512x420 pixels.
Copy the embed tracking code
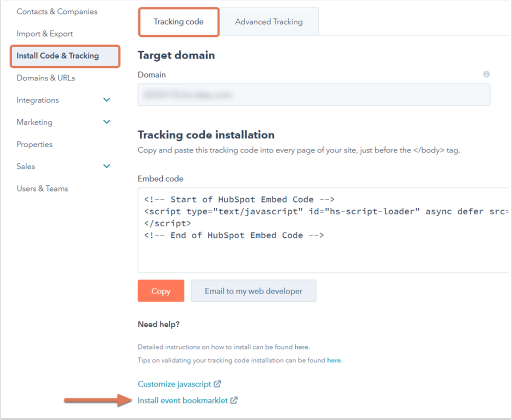[x=161, y=290]
